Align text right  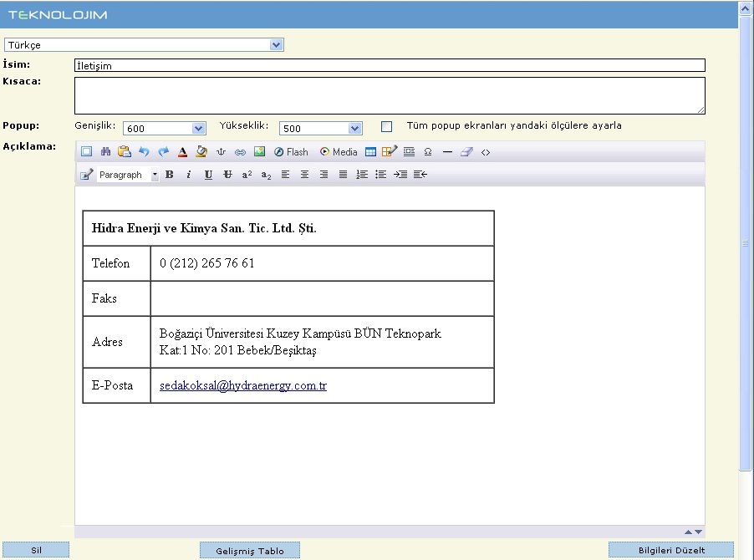coord(324,175)
